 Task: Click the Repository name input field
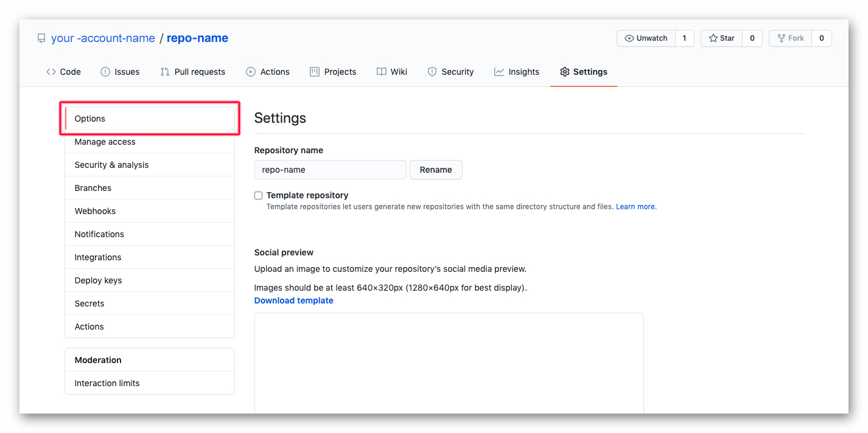pos(330,170)
